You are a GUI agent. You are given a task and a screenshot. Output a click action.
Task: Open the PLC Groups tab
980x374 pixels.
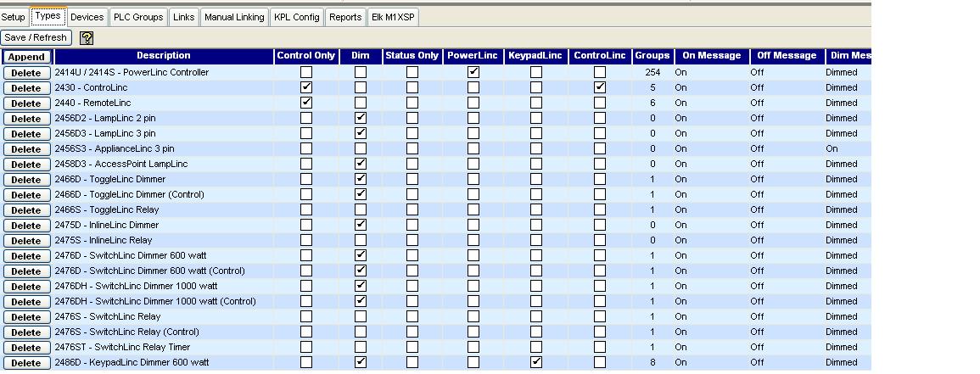pyautogui.click(x=138, y=17)
